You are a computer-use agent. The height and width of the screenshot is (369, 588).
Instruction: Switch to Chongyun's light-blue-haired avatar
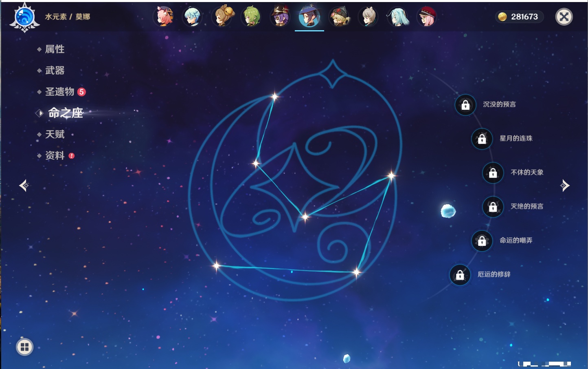click(193, 17)
